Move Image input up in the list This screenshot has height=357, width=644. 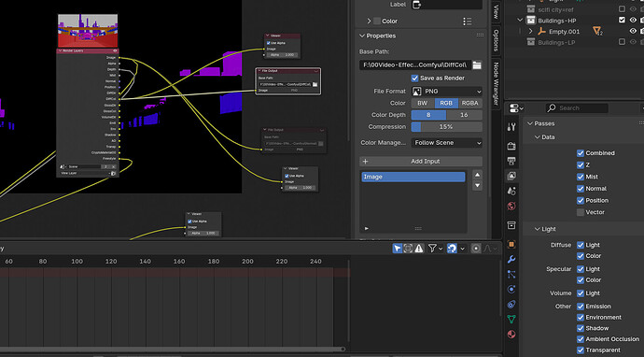click(477, 175)
